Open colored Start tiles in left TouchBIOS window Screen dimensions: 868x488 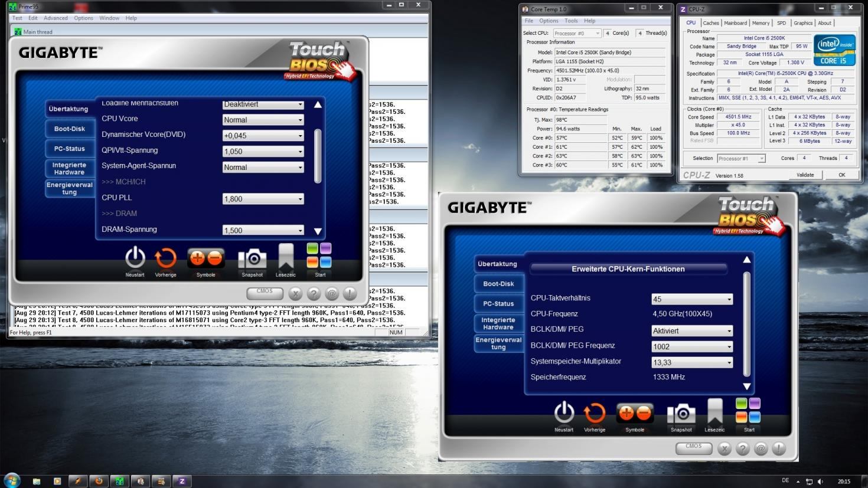tap(319, 256)
